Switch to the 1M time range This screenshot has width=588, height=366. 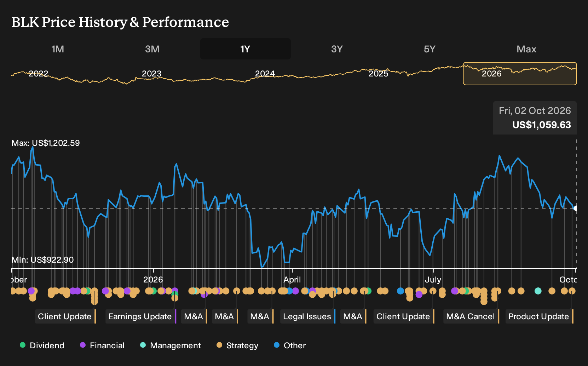point(58,49)
